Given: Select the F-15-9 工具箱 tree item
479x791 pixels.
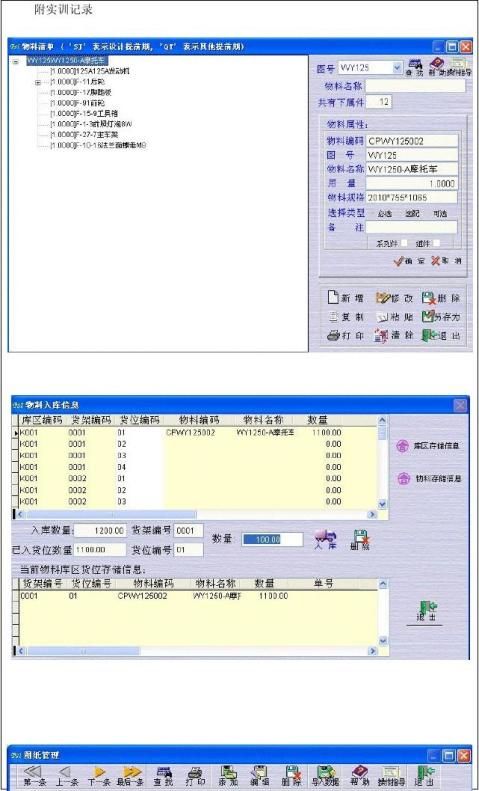Looking at the screenshot, I should click(x=84, y=114).
